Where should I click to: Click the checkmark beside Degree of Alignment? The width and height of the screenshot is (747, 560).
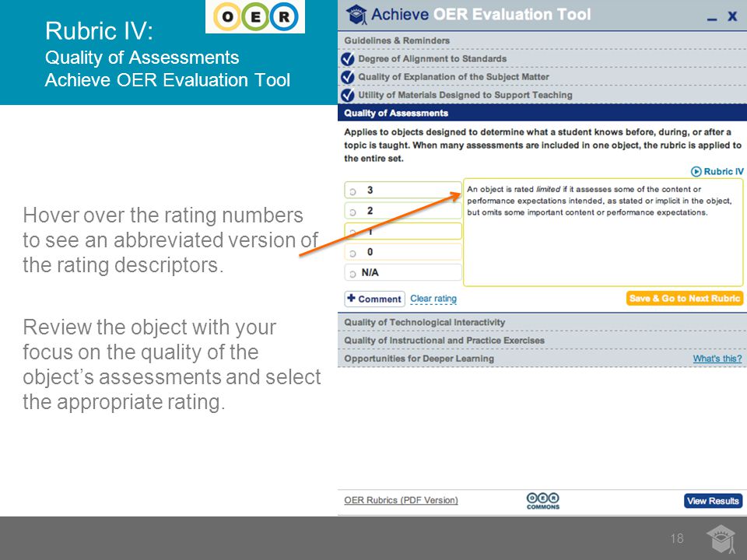(348, 58)
